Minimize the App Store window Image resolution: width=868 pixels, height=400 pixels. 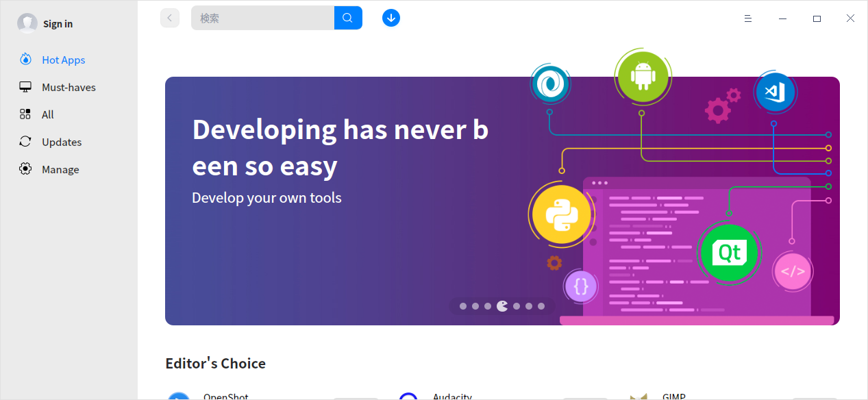[x=782, y=18]
